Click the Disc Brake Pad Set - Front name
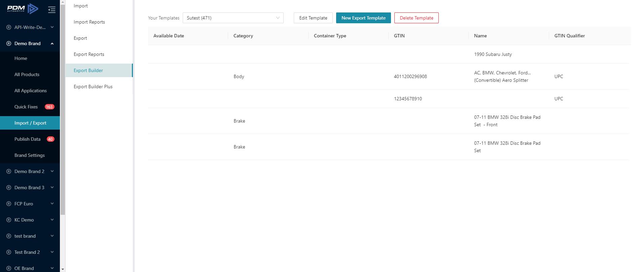644x272 pixels. click(507, 121)
